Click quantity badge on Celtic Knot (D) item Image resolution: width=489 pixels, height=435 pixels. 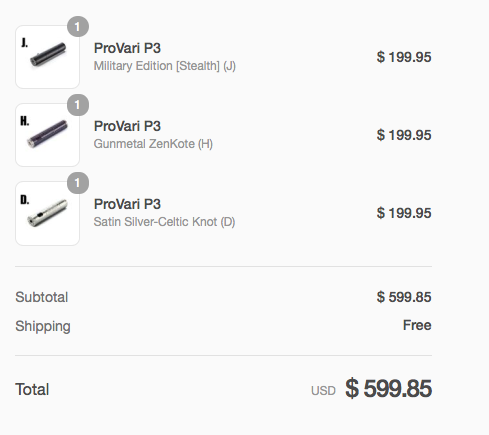(x=78, y=183)
